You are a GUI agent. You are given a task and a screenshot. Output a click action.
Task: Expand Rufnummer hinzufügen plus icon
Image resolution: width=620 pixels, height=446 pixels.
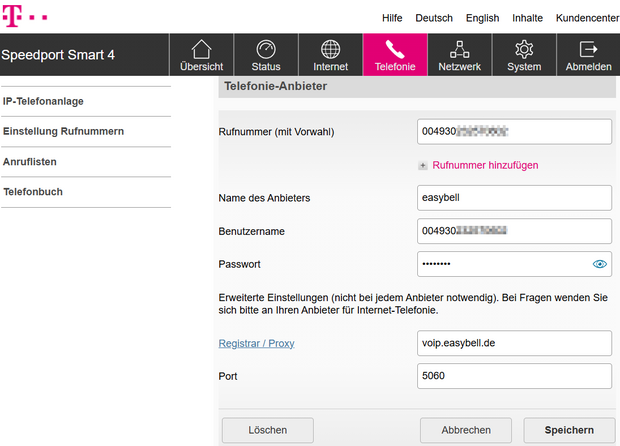click(x=423, y=165)
